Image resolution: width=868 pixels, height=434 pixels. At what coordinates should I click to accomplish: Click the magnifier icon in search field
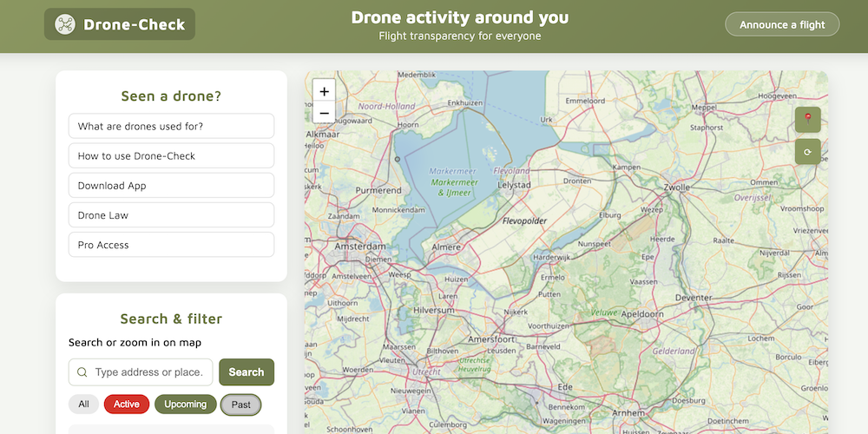click(x=82, y=372)
